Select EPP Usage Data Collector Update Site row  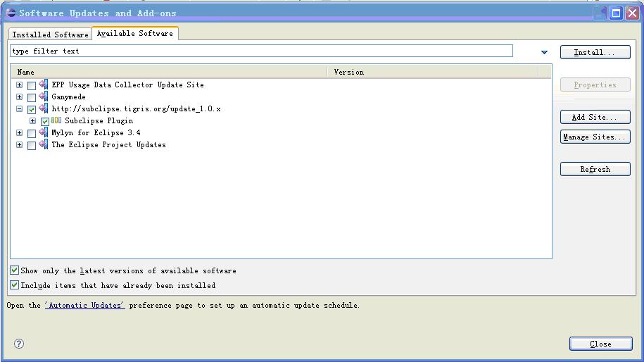click(x=127, y=85)
